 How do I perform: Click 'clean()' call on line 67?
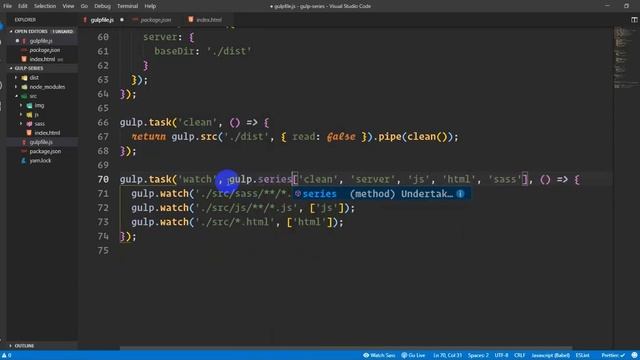point(427,137)
